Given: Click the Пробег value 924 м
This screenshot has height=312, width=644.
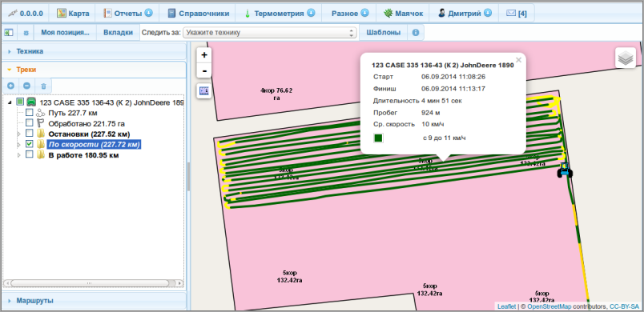Looking at the screenshot, I should click(430, 112).
